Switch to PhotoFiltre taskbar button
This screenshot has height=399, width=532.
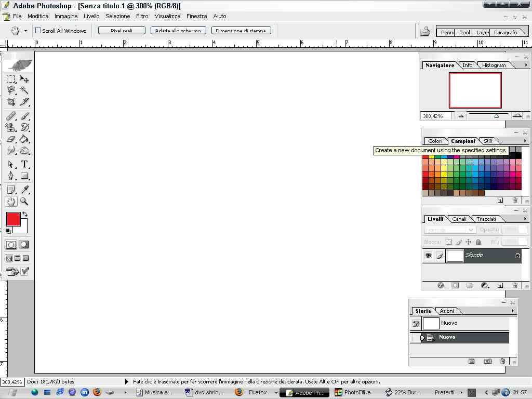click(x=354, y=392)
